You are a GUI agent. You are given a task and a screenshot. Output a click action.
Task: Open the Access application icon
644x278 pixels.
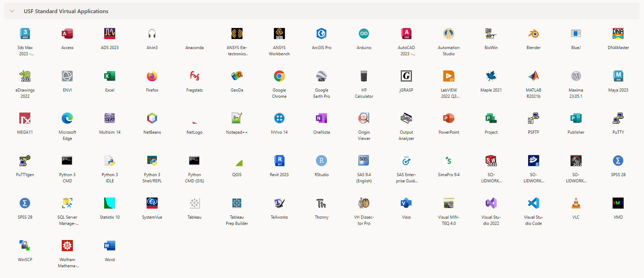pos(67,33)
